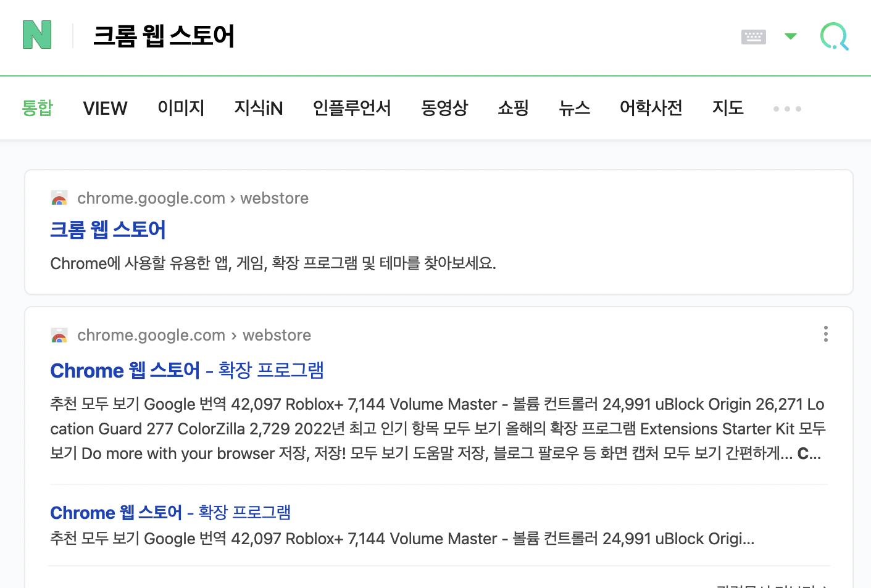Click the dropdown arrow beside the keyboard icon

[x=791, y=37]
